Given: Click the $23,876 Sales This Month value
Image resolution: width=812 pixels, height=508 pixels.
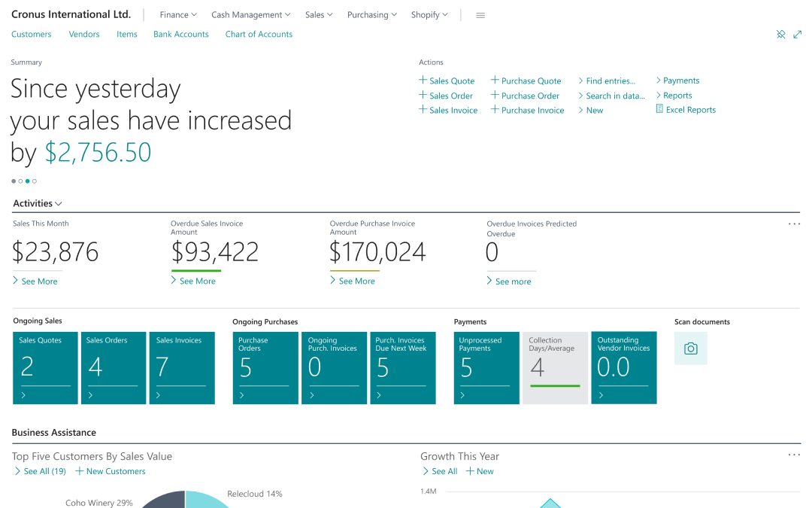Looking at the screenshot, I should click(56, 252).
